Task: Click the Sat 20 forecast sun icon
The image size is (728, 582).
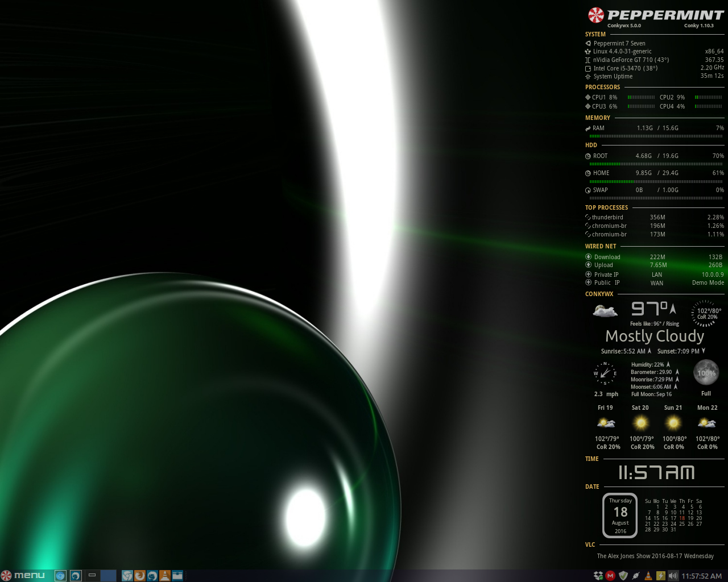Action: pyautogui.click(x=641, y=423)
